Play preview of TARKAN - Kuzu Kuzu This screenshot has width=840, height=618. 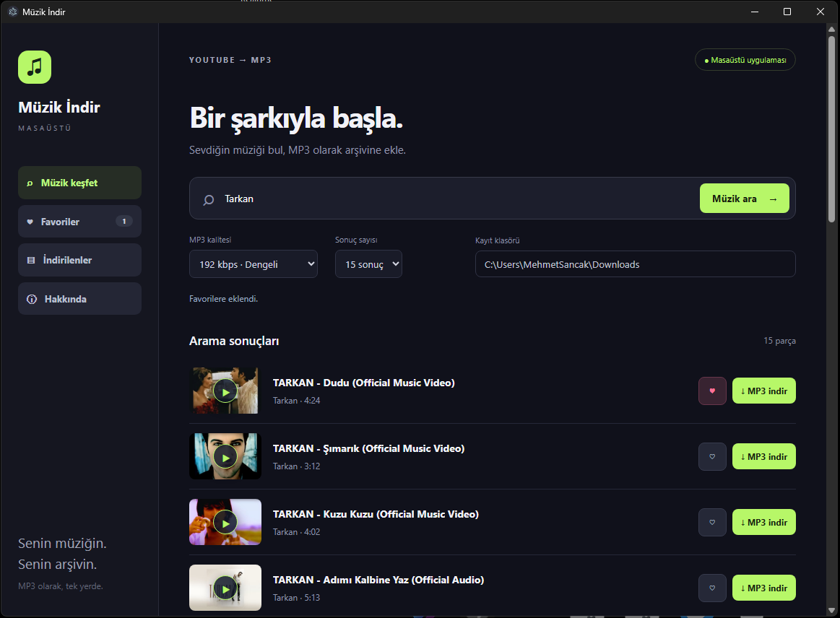225,523
